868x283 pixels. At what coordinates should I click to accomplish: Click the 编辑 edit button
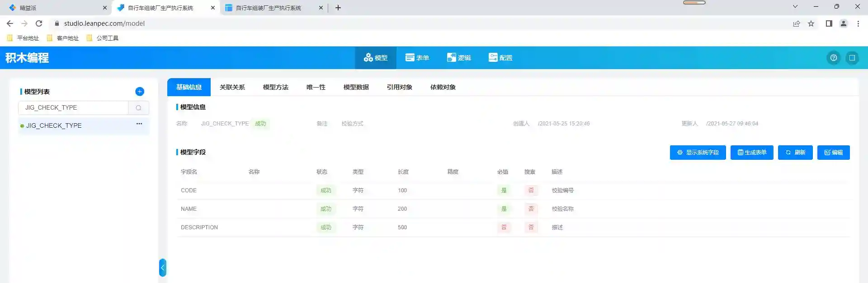coord(833,153)
